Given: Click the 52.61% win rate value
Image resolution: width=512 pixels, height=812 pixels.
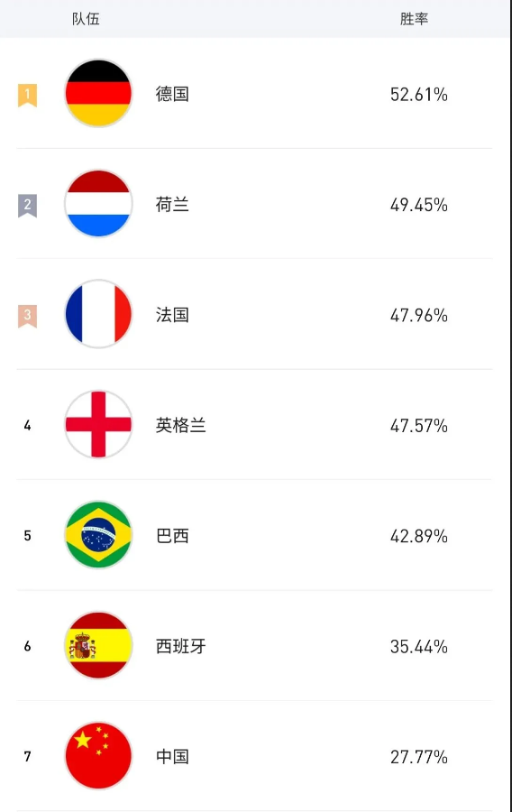Looking at the screenshot, I should point(419,94).
